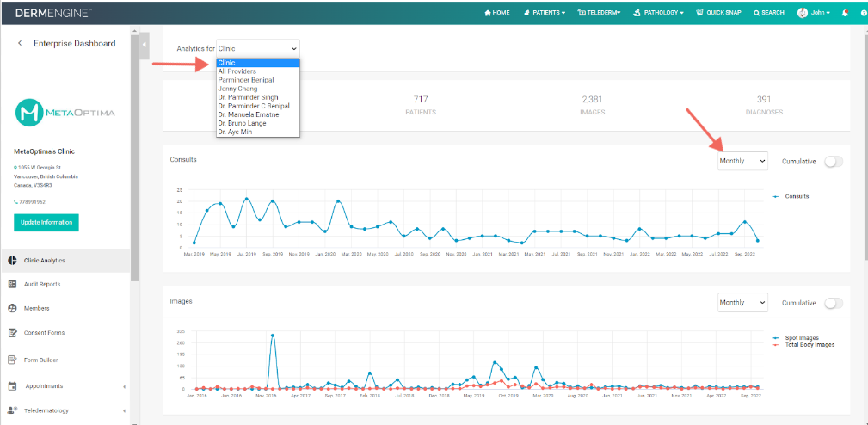Open the Monthly dropdown for Images
This screenshot has height=425, width=868.
[x=743, y=303]
